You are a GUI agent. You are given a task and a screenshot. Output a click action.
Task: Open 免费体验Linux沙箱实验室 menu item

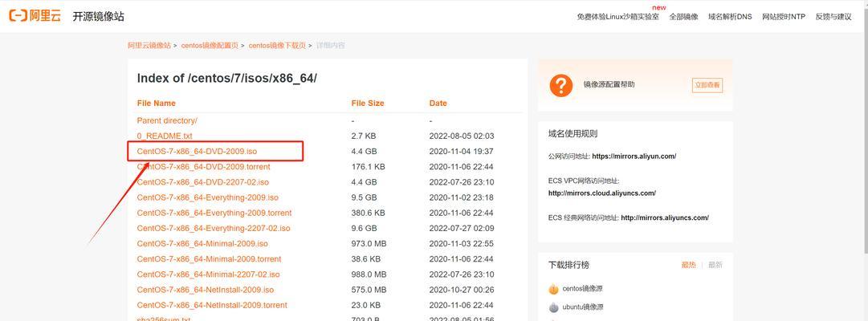617,17
